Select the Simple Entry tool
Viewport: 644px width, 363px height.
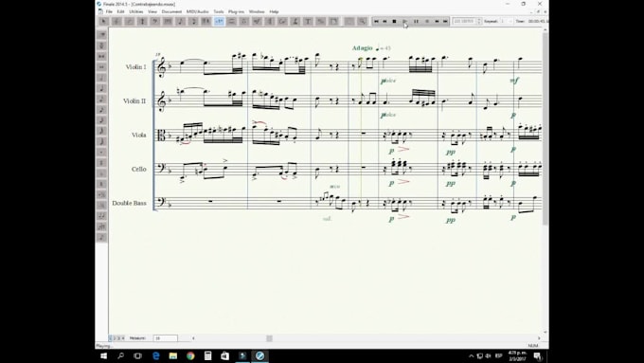click(180, 21)
